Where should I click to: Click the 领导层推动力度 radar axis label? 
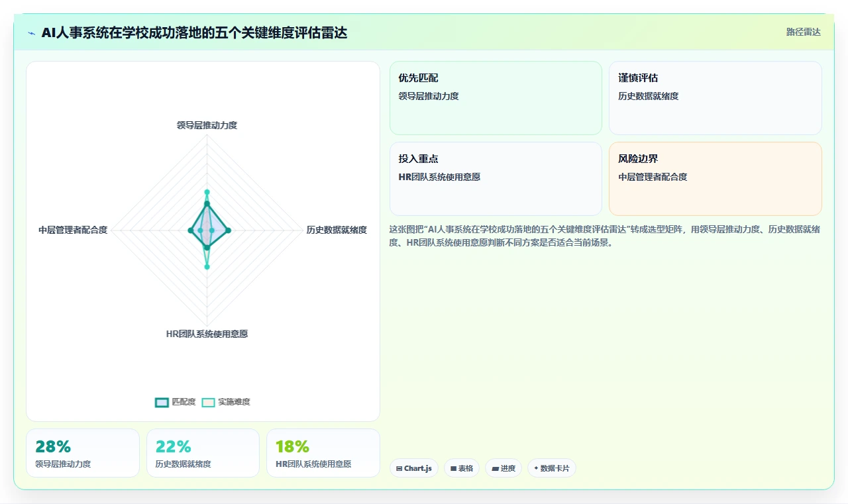tap(207, 125)
